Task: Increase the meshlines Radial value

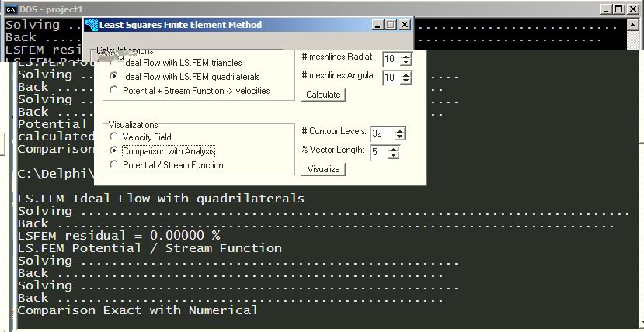Action: (406, 56)
